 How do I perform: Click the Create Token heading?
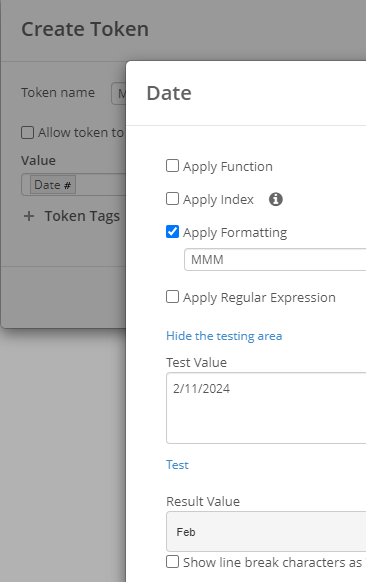(85, 29)
